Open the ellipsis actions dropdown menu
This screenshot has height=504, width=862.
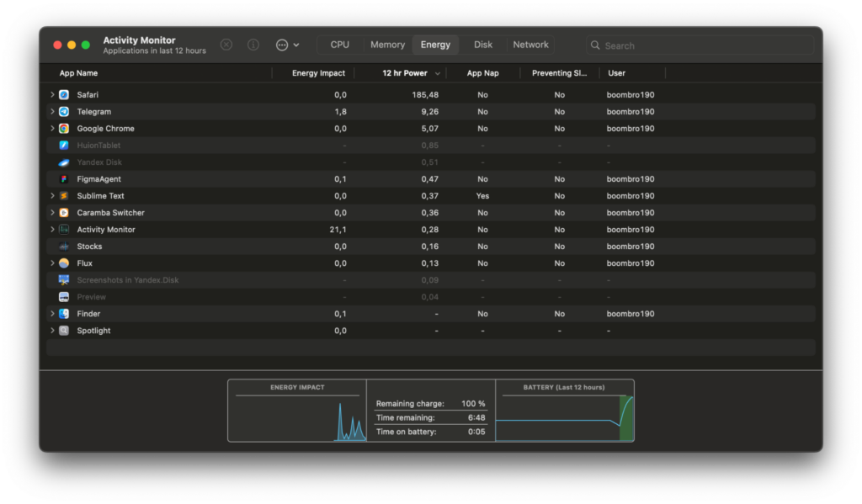click(287, 45)
